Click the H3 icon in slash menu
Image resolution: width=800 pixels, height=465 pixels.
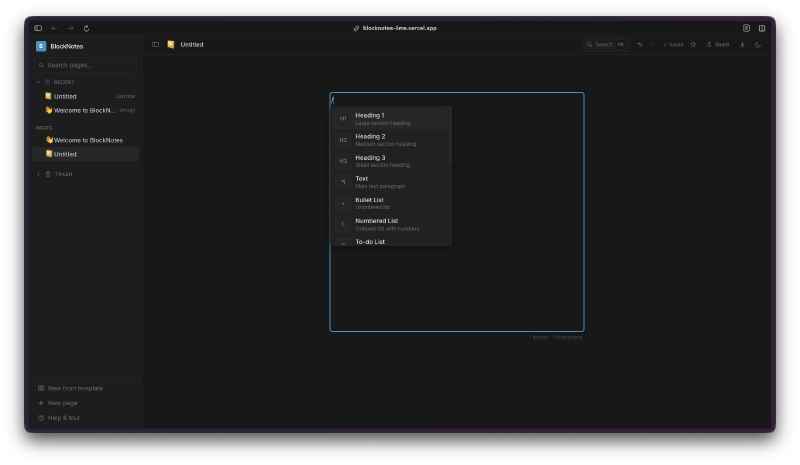(x=343, y=161)
